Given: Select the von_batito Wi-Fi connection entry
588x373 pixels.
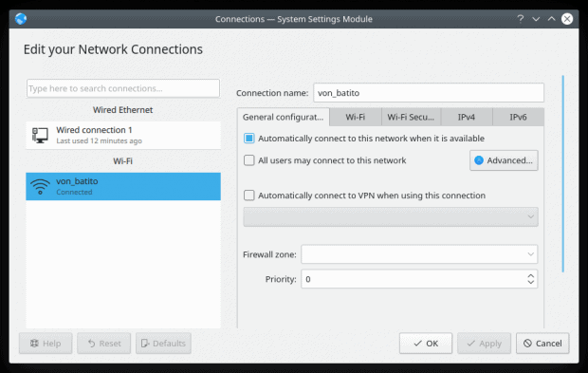Looking at the screenshot, I should click(x=123, y=186).
